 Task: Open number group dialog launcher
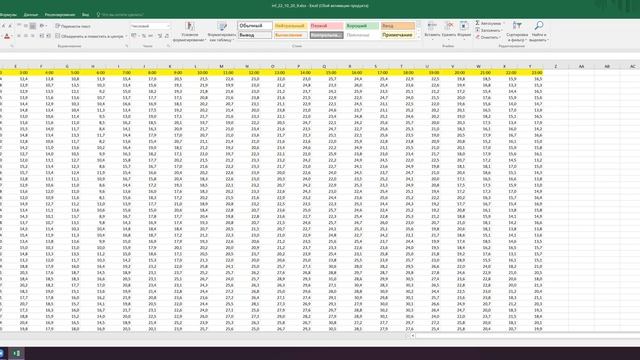(168, 46)
